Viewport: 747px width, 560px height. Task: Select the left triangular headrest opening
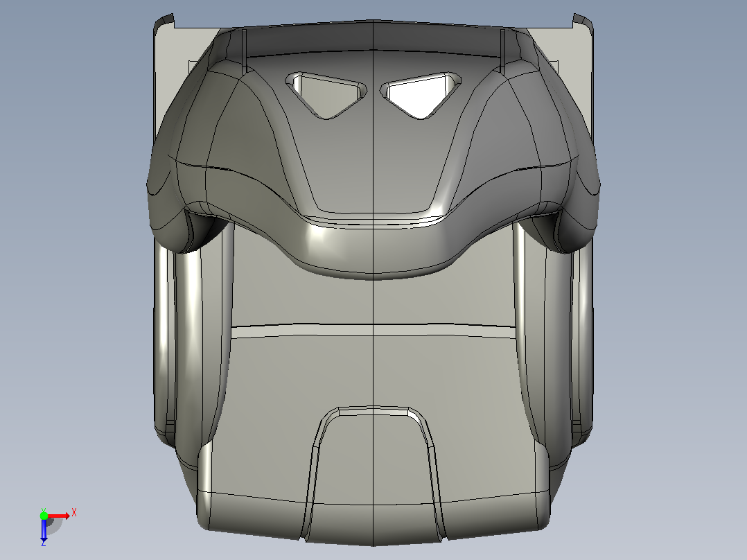point(326,94)
